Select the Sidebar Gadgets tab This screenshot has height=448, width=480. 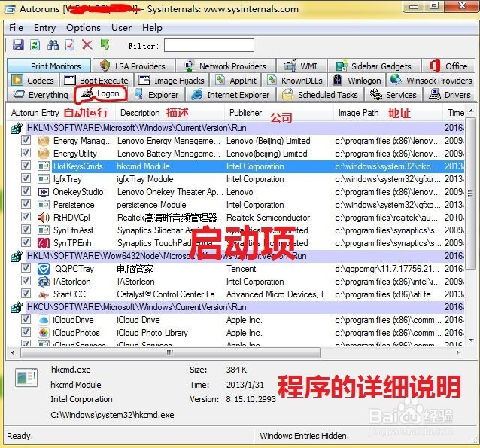(x=374, y=66)
